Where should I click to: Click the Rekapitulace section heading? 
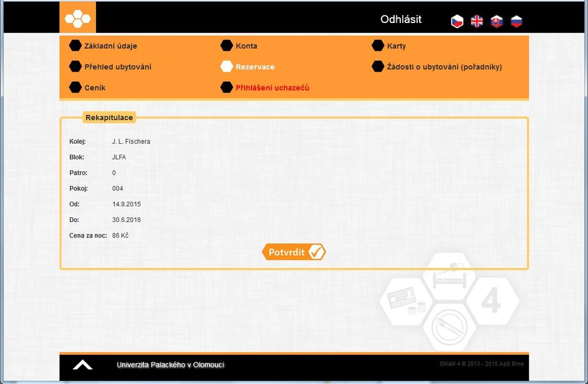click(x=109, y=117)
